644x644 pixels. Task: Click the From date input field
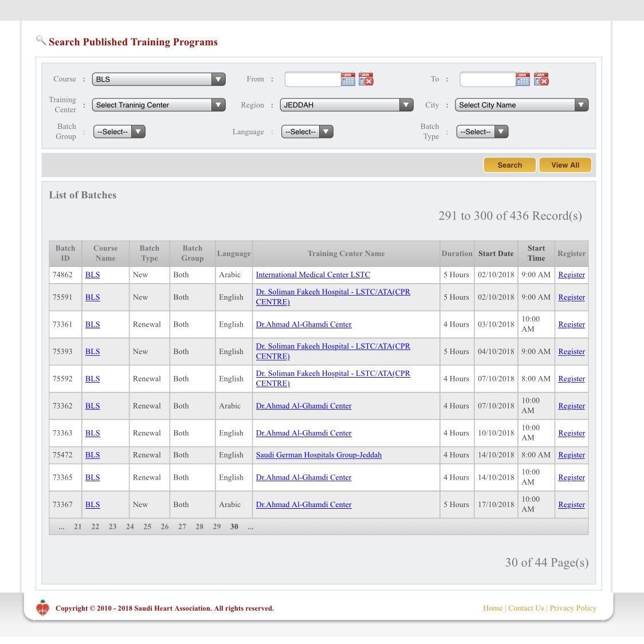(313, 79)
